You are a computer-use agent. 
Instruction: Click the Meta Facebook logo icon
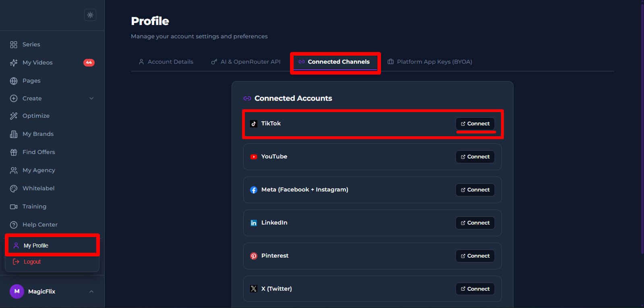(x=254, y=190)
